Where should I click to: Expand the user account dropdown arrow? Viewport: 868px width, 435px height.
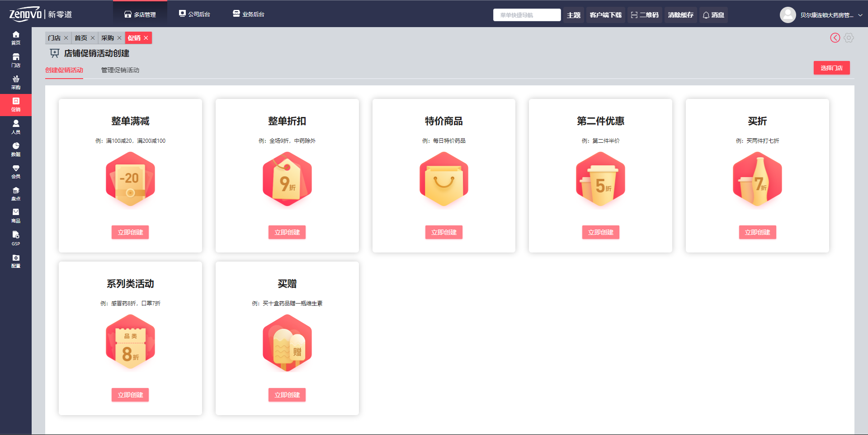(x=860, y=15)
